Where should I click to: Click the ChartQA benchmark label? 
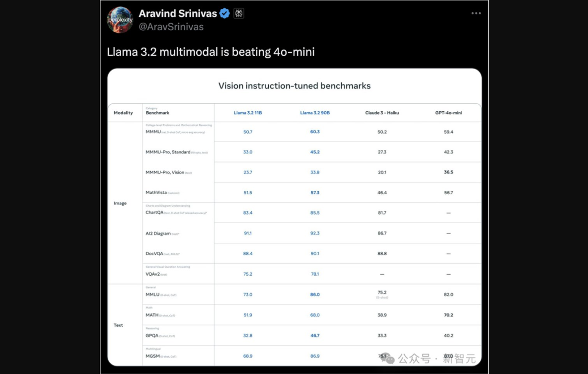tap(154, 212)
